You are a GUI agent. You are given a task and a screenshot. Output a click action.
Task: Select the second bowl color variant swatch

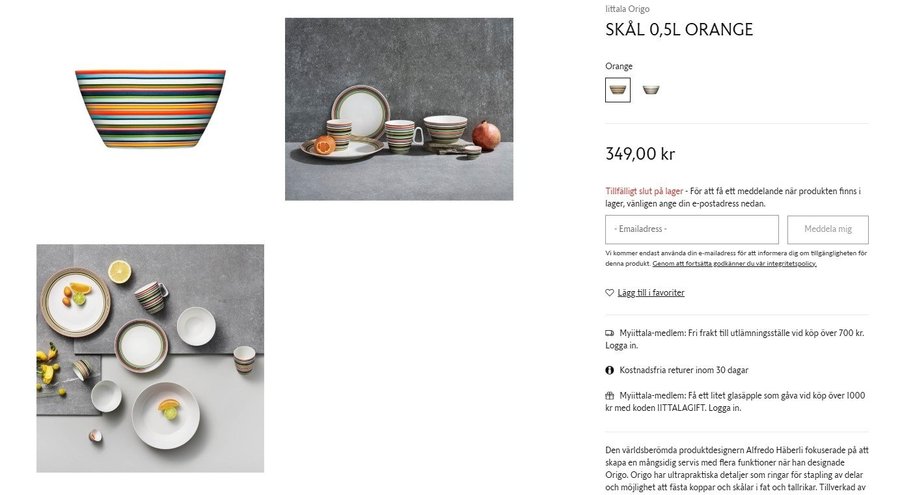pyautogui.click(x=651, y=90)
